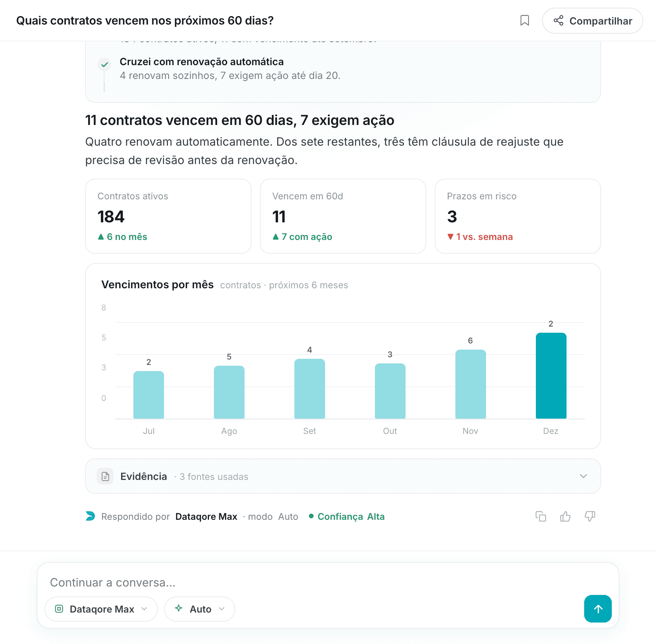Send message with the arrow button

pyautogui.click(x=598, y=609)
